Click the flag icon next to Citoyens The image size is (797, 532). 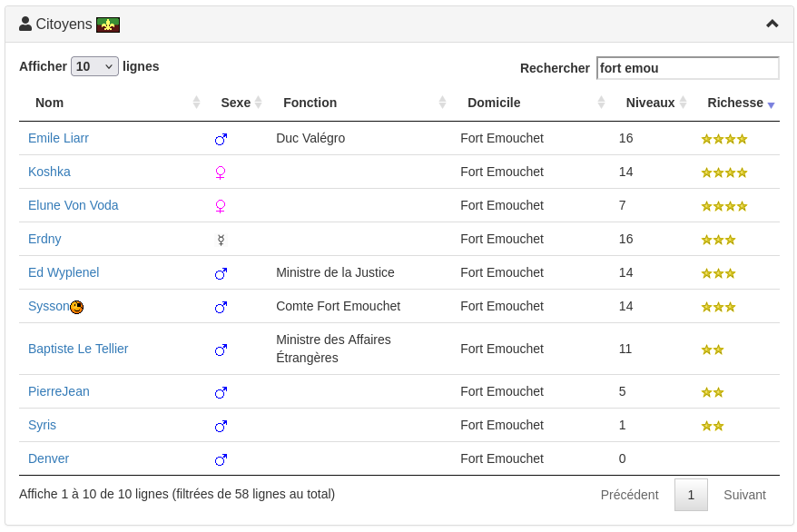coord(108,25)
